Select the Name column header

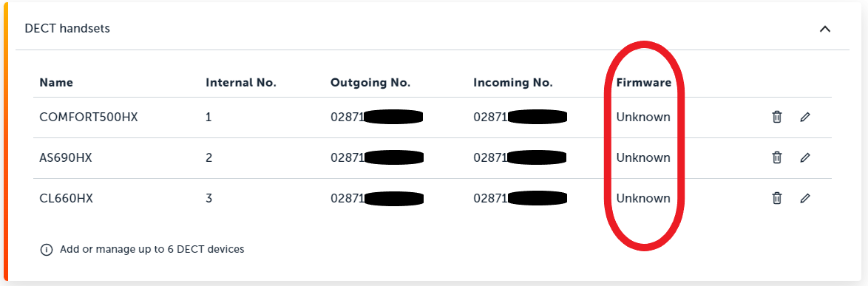click(x=56, y=83)
